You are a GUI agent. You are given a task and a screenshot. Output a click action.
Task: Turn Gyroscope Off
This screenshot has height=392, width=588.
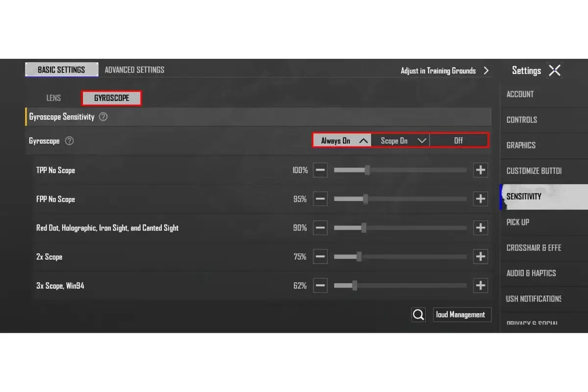(458, 141)
